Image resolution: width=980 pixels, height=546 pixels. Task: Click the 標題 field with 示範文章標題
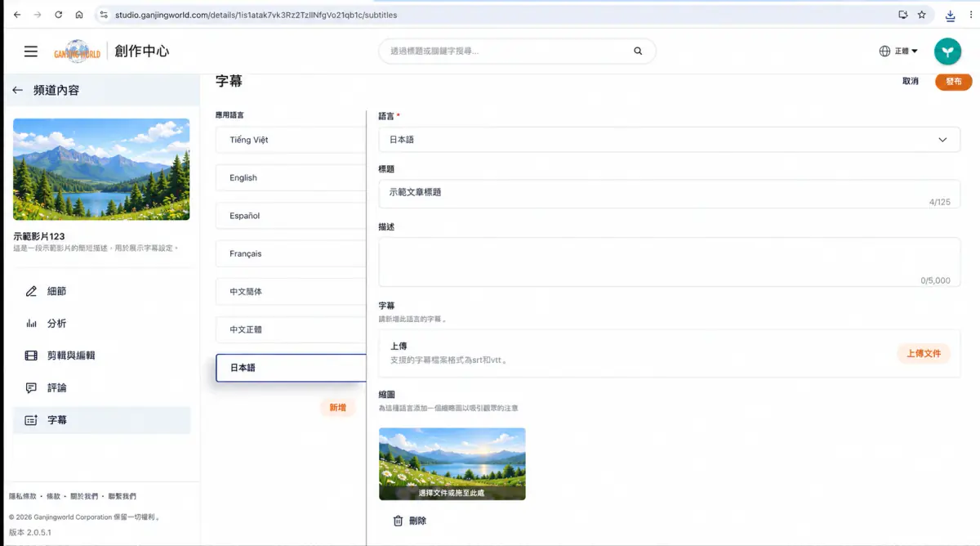(x=669, y=194)
